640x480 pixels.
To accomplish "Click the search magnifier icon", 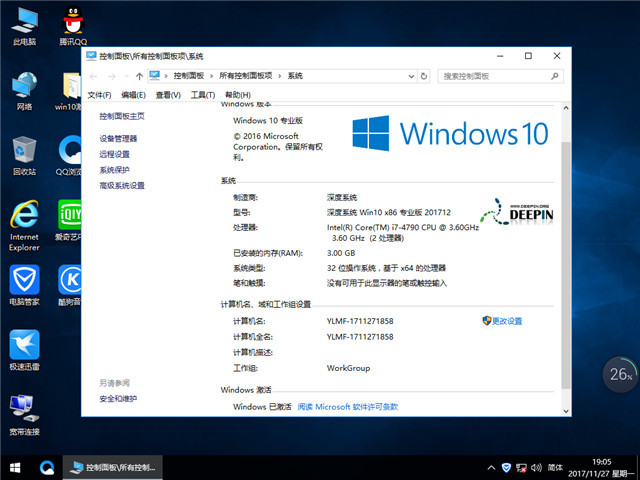I will point(555,76).
